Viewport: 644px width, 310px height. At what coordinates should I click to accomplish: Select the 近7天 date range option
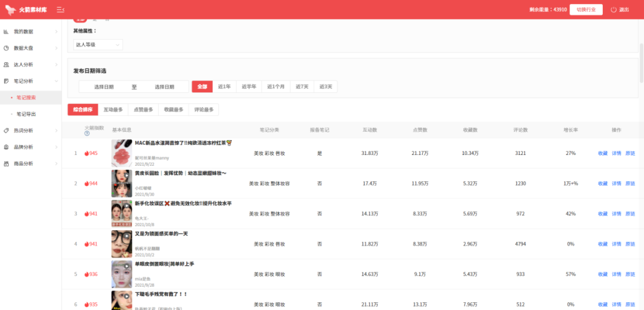point(302,86)
